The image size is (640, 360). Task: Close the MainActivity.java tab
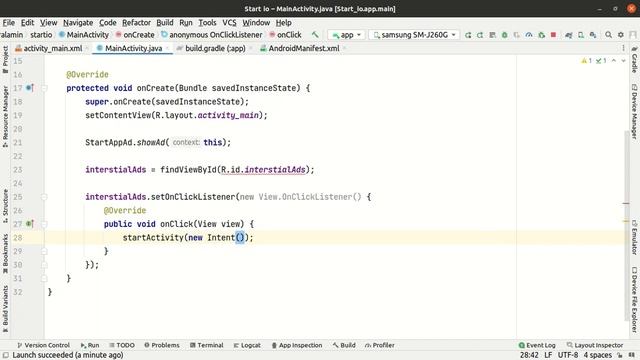pos(167,49)
